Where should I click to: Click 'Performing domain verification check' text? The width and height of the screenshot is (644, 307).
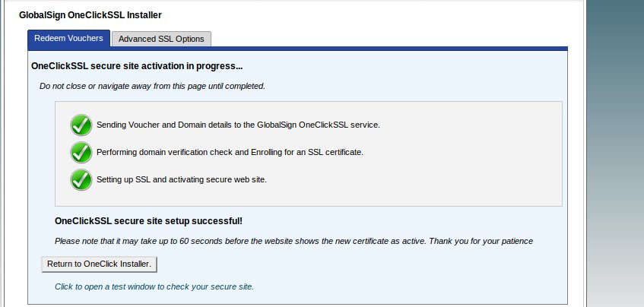tap(230, 152)
